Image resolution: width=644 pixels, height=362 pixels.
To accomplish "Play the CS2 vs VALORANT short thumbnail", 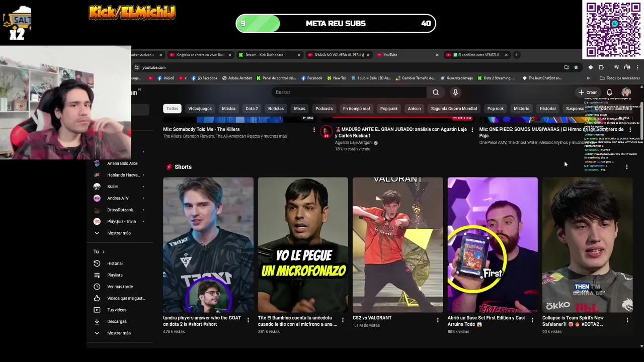I will [x=398, y=245].
